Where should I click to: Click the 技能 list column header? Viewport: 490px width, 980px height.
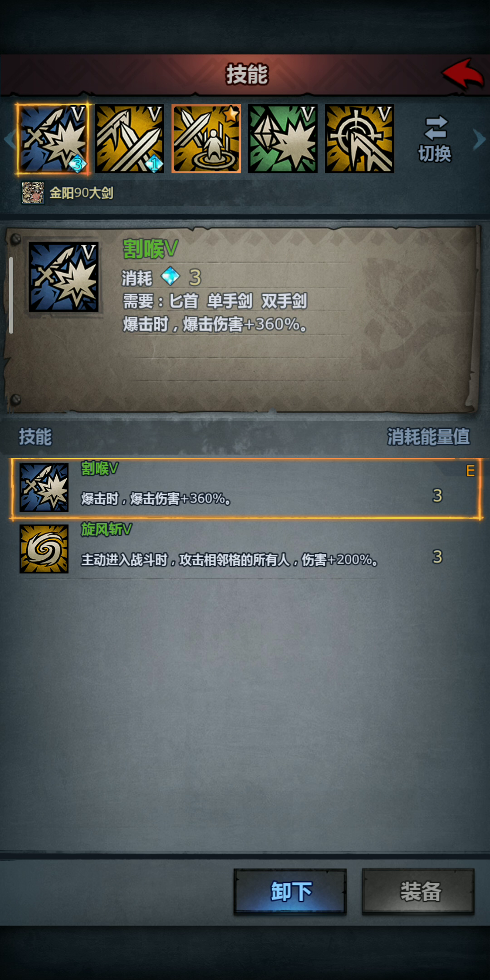[35, 436]
